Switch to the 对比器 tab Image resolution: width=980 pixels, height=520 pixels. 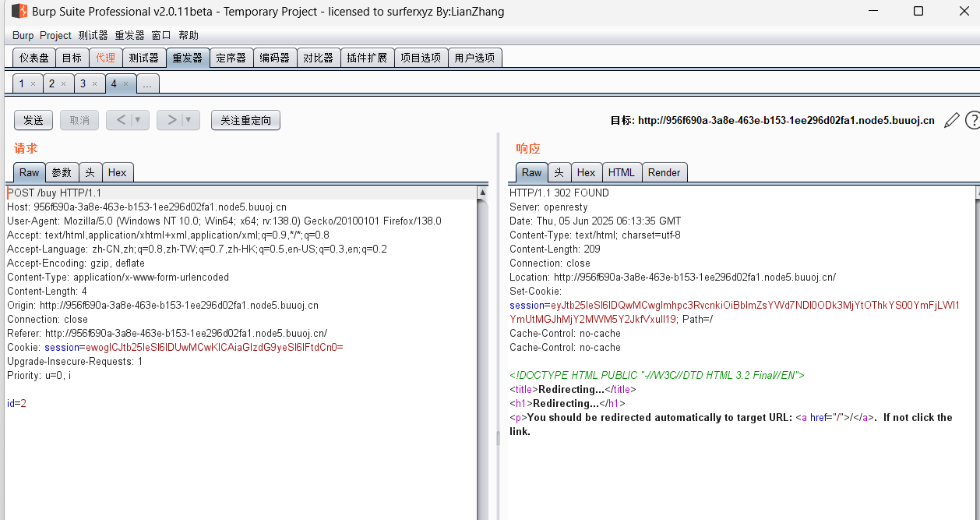click(318, 58)
